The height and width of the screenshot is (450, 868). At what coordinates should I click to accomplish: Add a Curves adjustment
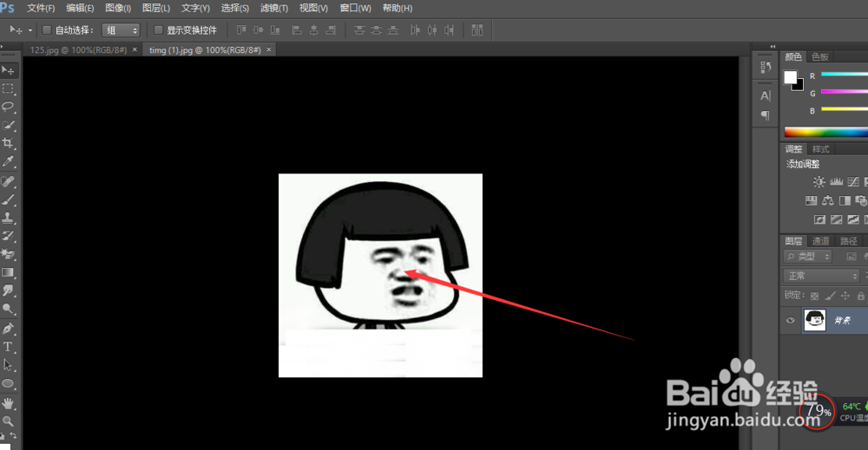click(x=853, y=182)
